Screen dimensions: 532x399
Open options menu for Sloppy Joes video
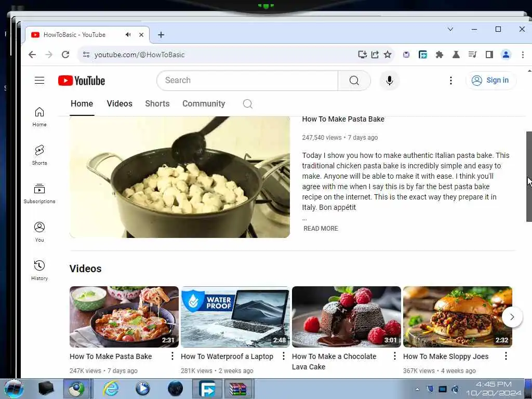click(x=506, y=356)
